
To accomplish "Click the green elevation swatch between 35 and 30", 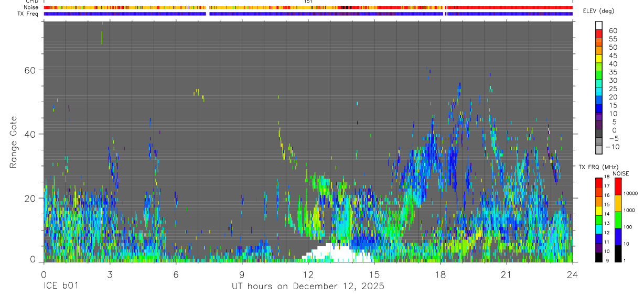I will click(x=599, y=75).
